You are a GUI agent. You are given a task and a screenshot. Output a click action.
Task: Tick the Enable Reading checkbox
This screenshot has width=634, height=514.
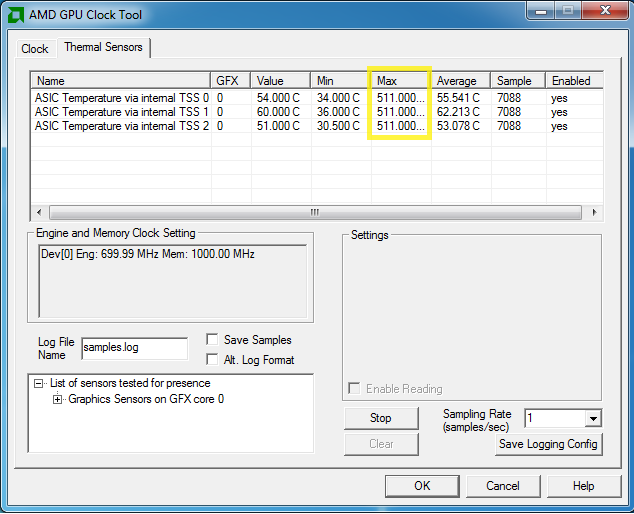pyautogui.click(x=354, y=389)
